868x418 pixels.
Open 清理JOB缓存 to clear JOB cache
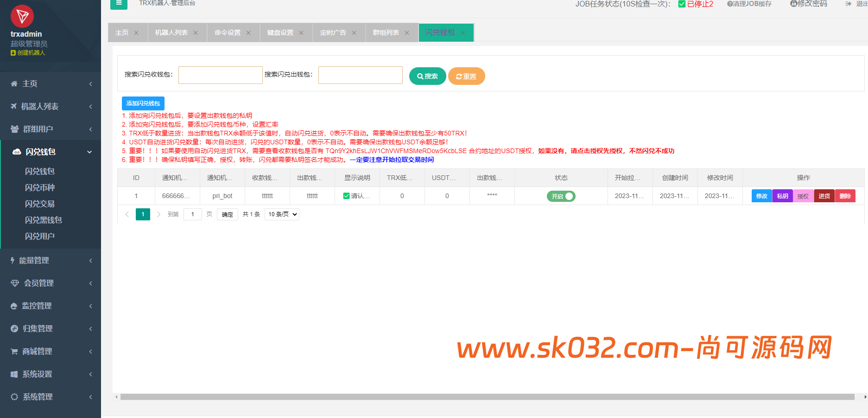point(748,4)
